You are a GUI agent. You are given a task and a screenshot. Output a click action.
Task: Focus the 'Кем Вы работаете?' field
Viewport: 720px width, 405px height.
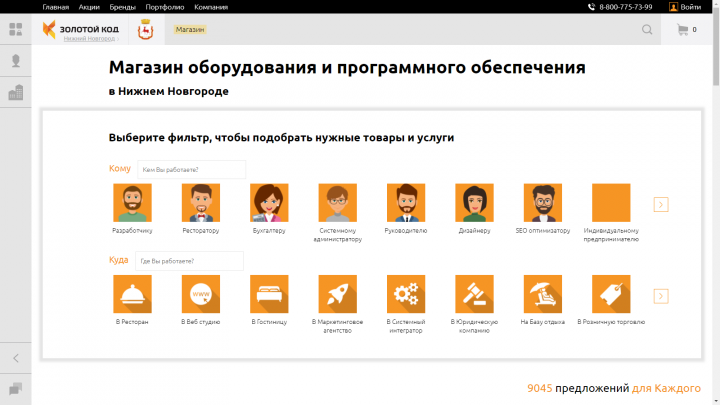point(191,169)
